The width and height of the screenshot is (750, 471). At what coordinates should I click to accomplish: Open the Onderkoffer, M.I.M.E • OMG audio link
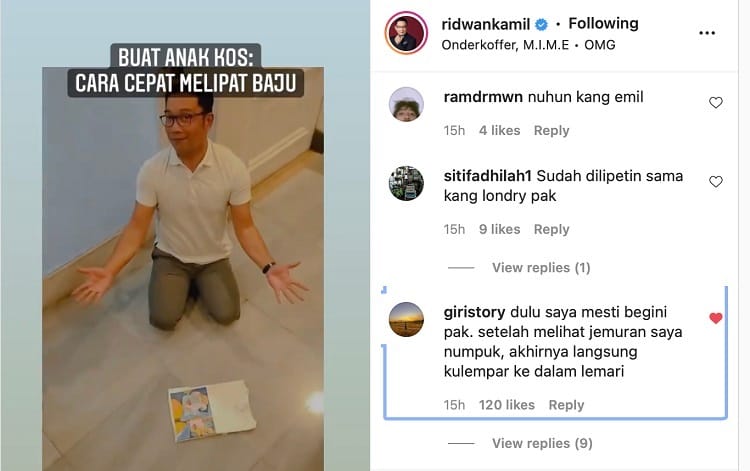coord(528,45)
